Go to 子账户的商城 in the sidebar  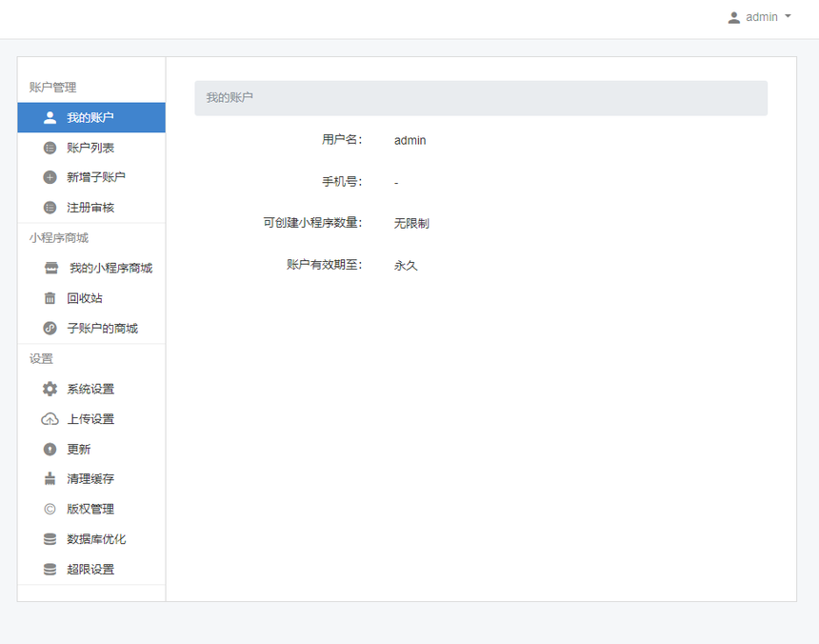click(102, 329)
